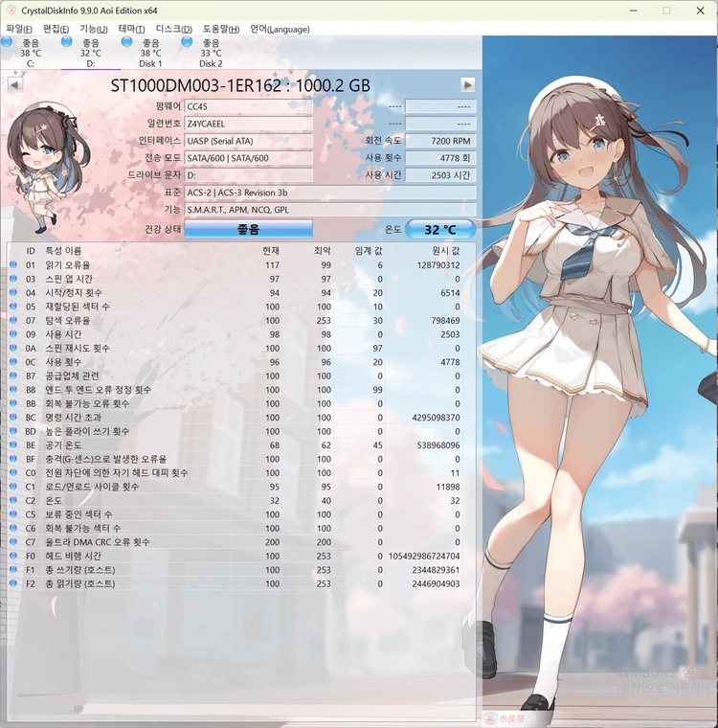Click status dot for 0C 사용 횟수
This screenshot has width=718, height=728.
13,362
